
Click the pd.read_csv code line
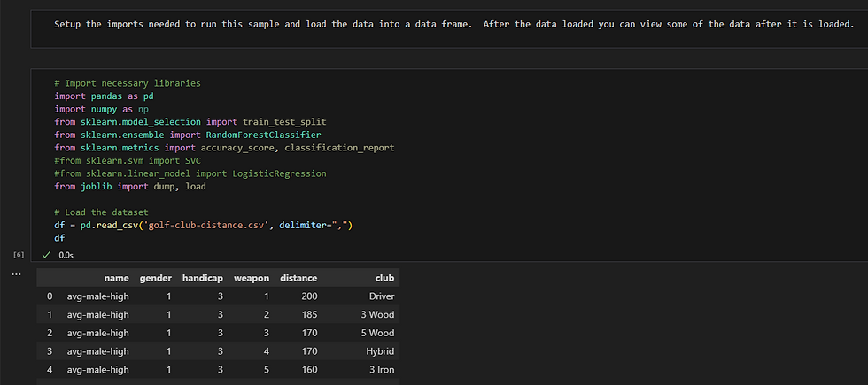point(204,225)
